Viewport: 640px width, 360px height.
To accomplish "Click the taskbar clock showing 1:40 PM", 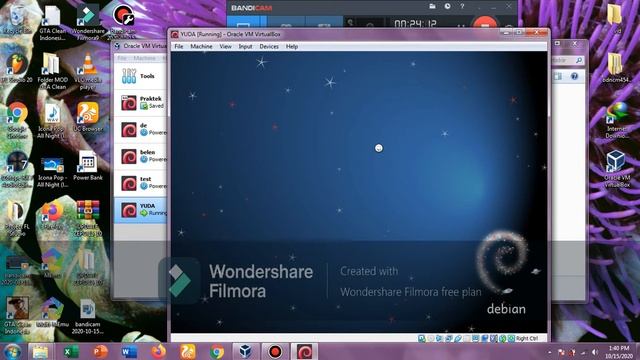I will [619, 352].
